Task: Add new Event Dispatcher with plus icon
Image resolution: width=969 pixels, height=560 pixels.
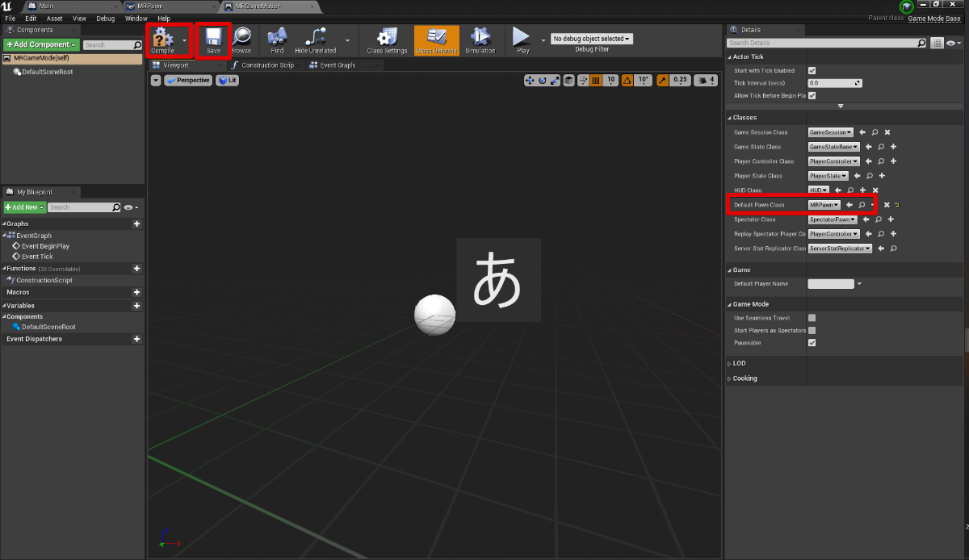Action: pos(136,339)
